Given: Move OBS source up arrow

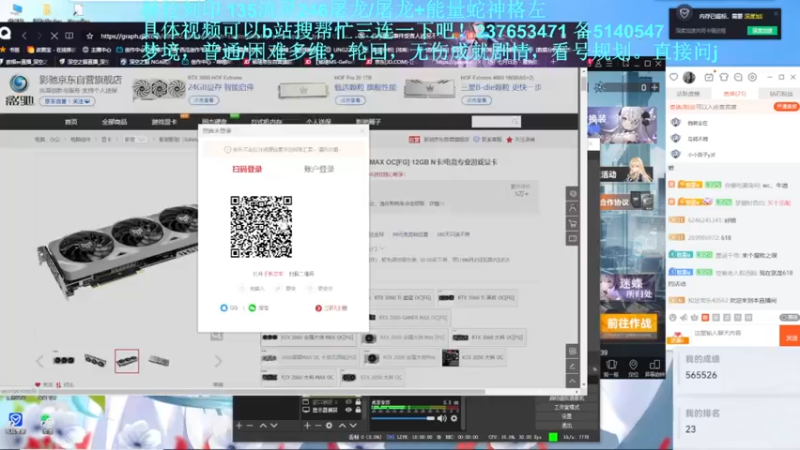Looking at the screenshot, I should click(342, 425).
